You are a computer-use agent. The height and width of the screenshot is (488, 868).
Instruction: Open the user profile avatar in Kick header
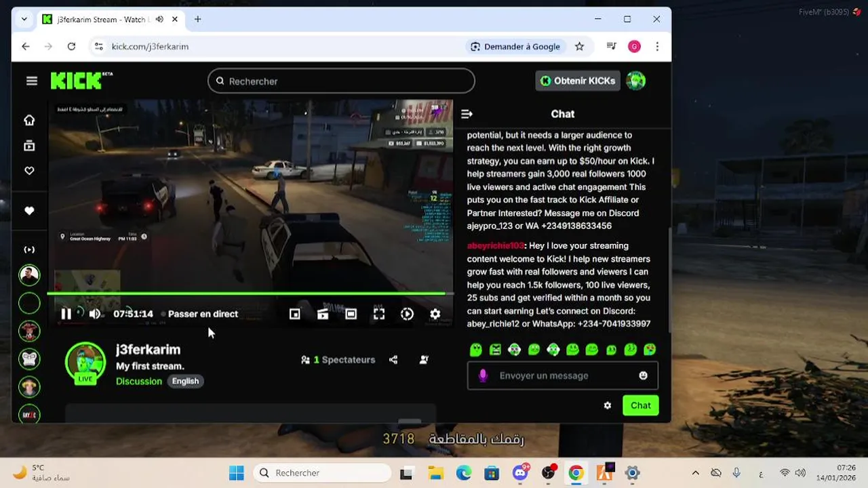[x=635, y=81]
